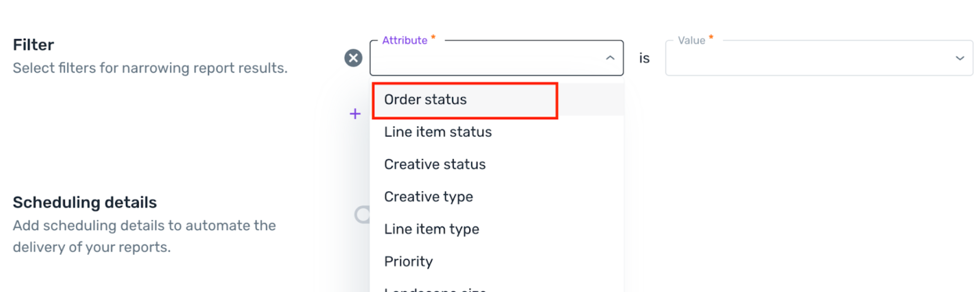Click the purple plus add-filter icon

click(x=355, y=114)
